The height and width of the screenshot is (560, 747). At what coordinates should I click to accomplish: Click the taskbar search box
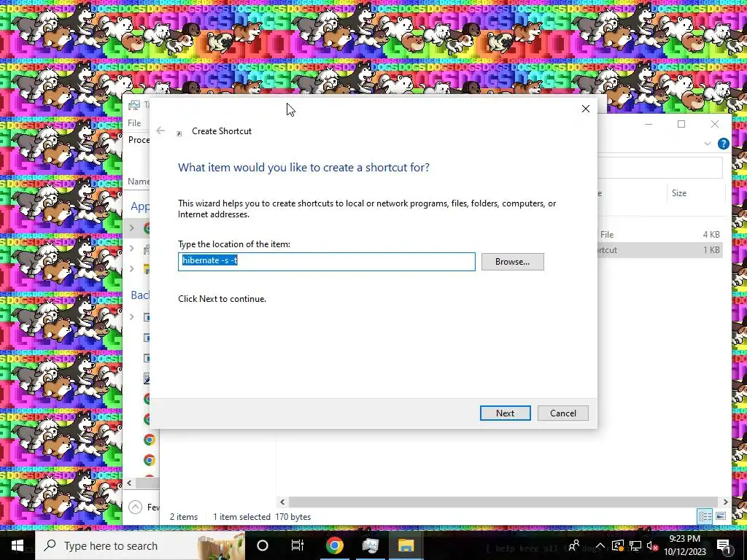[140, 545]
